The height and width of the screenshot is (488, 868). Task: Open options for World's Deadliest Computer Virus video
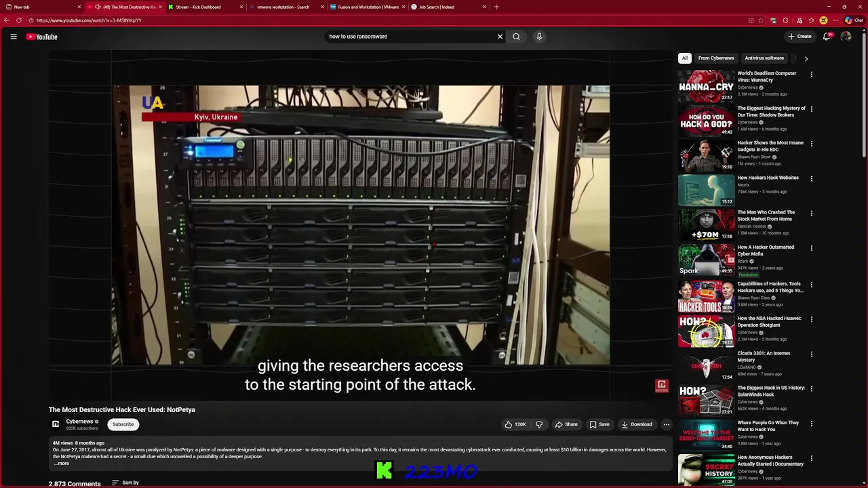[811, 75]
